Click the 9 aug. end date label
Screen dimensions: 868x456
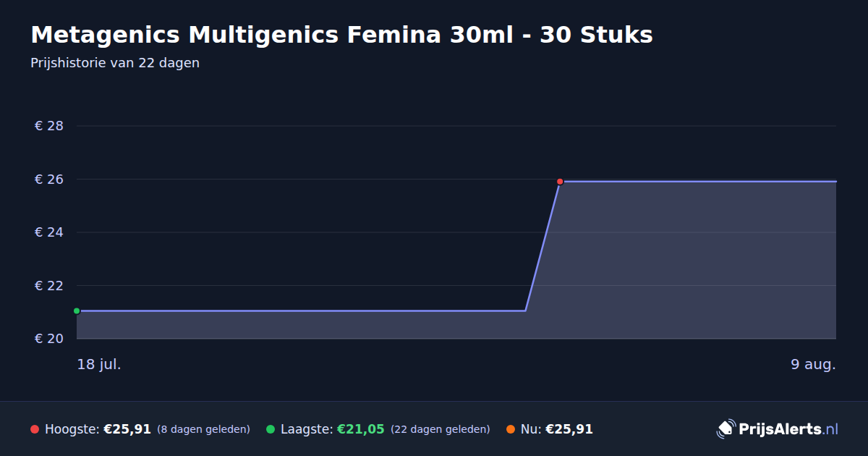coord(813,364)
